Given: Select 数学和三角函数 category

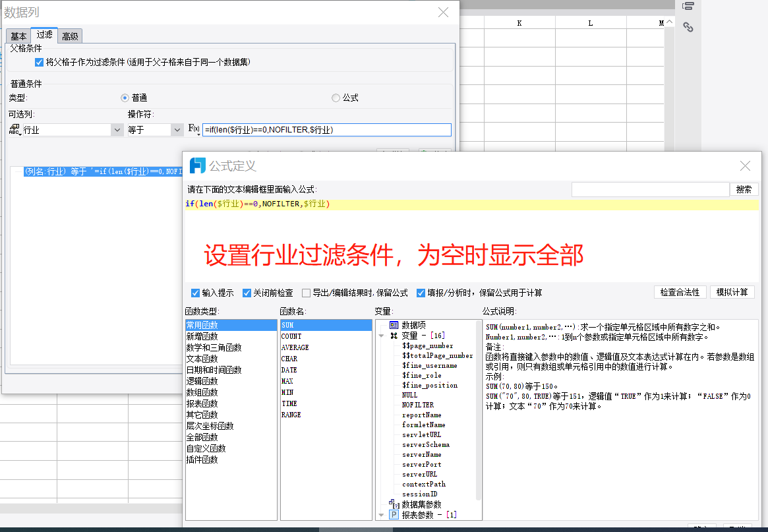Looking at the screenshot, I should click(231, 348).
